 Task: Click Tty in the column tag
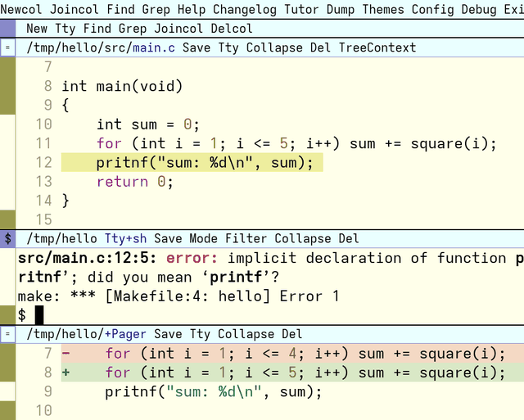65,29
